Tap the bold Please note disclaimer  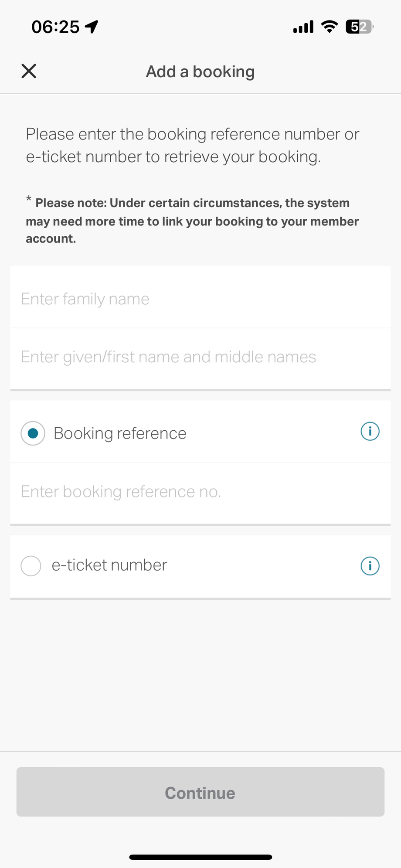(x=192, y=221)
